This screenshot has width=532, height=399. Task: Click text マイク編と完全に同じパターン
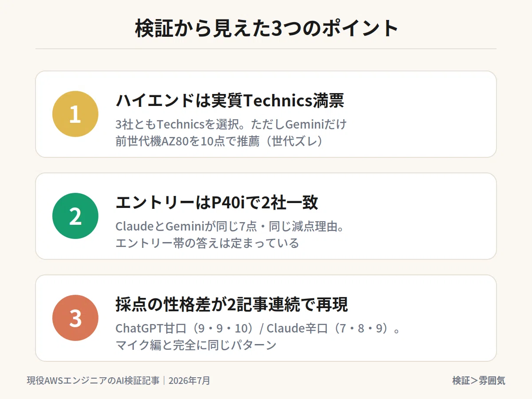(196, 345)
